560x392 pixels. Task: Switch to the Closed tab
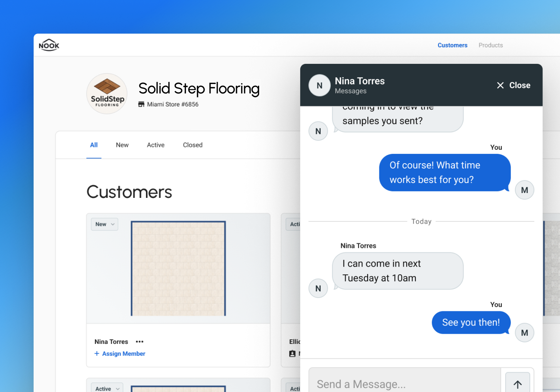click(193, 145)
